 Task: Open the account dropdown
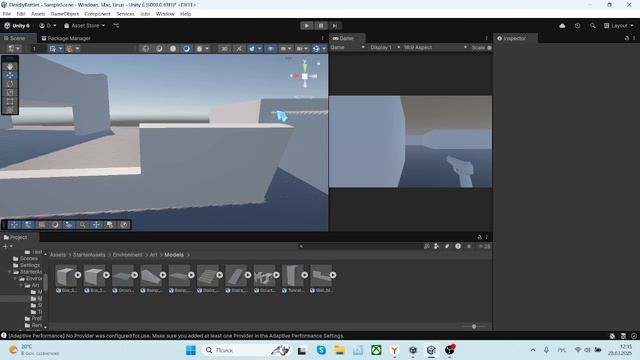(48, 25)
